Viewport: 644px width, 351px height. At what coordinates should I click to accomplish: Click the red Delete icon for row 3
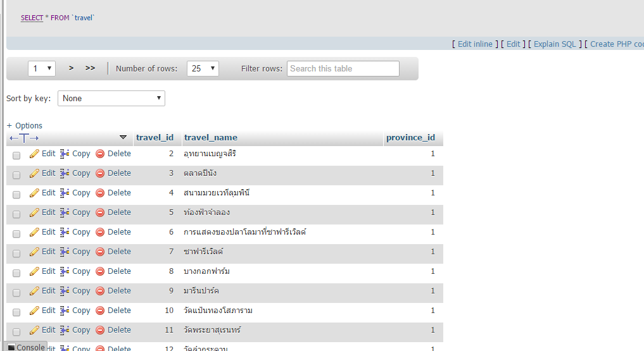(x=100, y=173)
